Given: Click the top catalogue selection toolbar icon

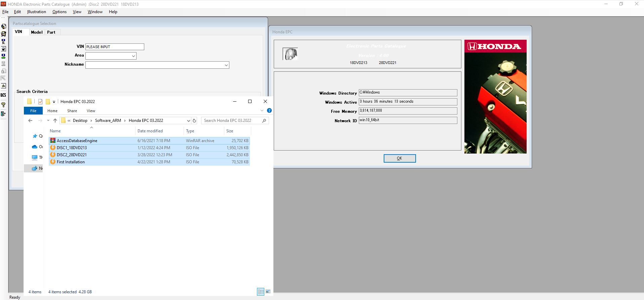Looking at the screenshot, I should (3, 26).
